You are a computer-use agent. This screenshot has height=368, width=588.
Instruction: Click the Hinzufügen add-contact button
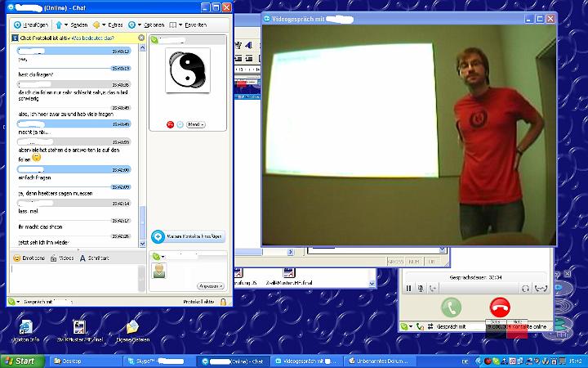(31, 25)
